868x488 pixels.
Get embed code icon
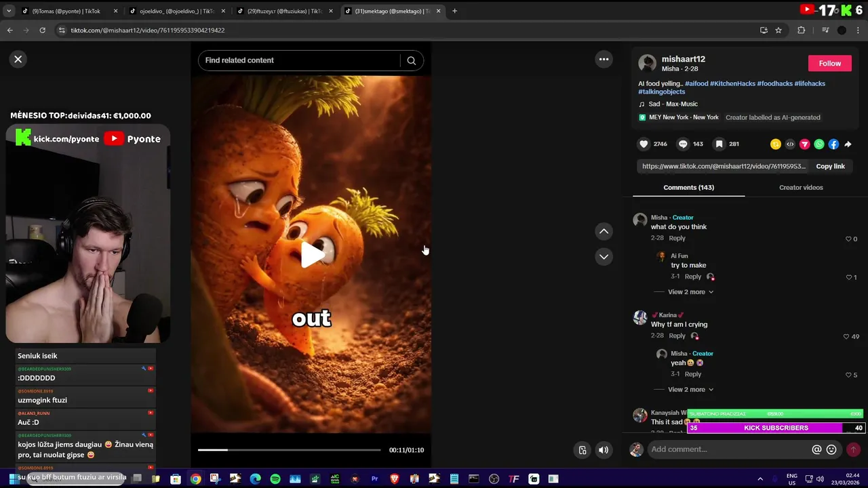(x=790, y=144)
